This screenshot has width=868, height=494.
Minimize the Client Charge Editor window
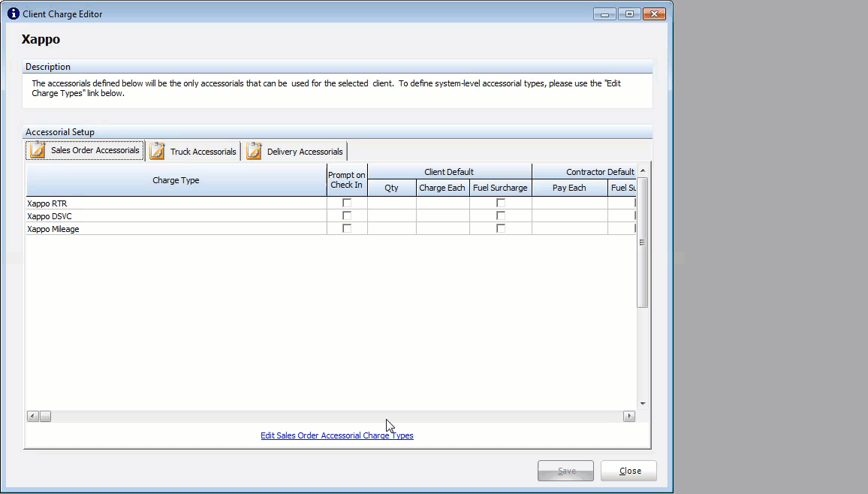click(604, 14)
